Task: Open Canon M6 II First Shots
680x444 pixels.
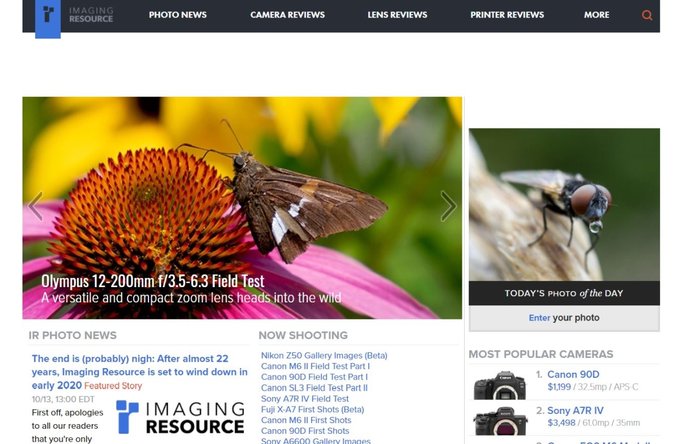Action: (x=306, y=420)
